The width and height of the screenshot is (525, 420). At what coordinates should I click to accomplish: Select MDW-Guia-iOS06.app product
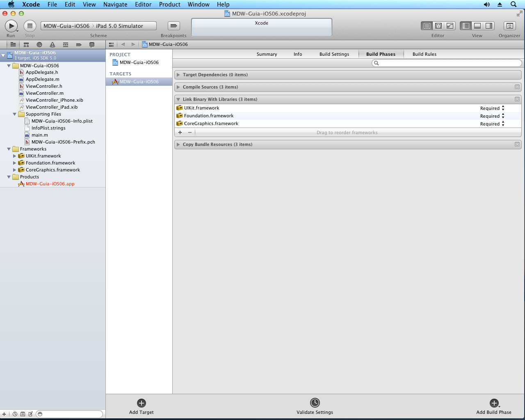50,184
